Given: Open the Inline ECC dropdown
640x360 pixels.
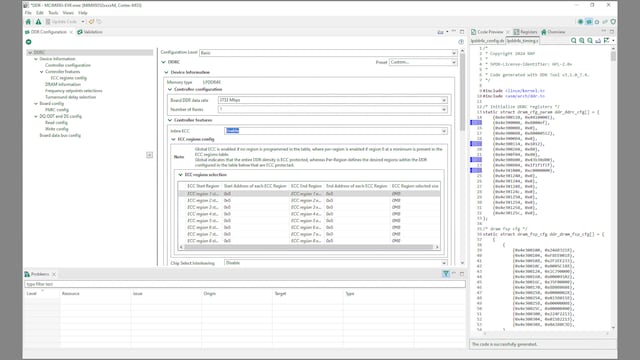Looking at the screenshot, I should [336, 131].
